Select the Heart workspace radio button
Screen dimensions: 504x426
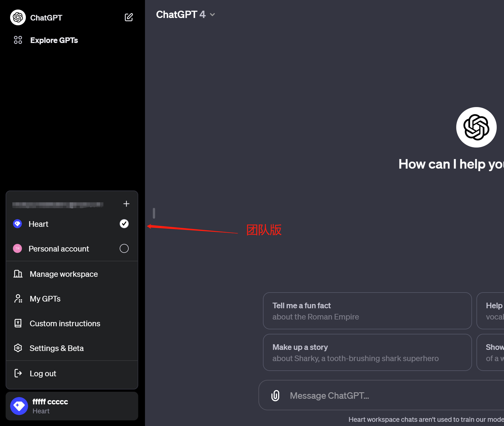pyautogui.click(x=124, y=224)
